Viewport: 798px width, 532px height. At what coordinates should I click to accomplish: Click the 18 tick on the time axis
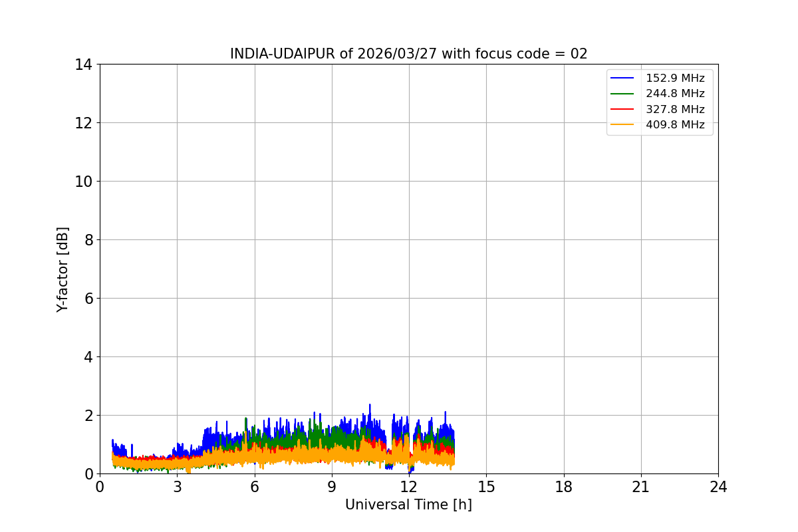(564, 487)
